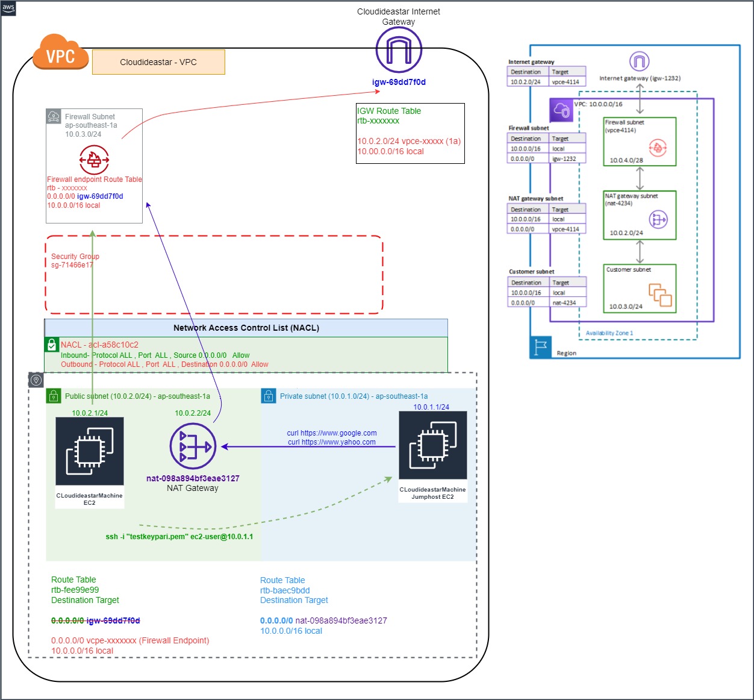754x700 pixels.
Task: Click the Cloudideastar Internet Gateway icon
Action: tap(399, 49)
